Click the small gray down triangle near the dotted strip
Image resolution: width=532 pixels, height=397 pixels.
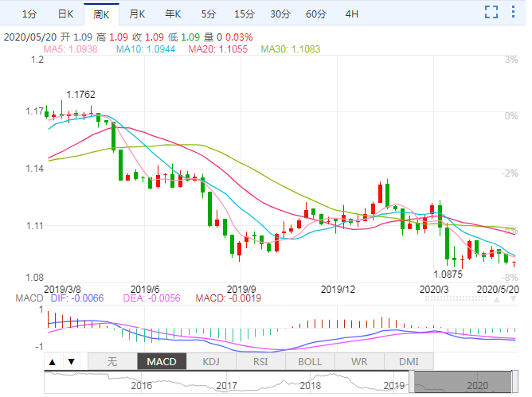(514, 299)
